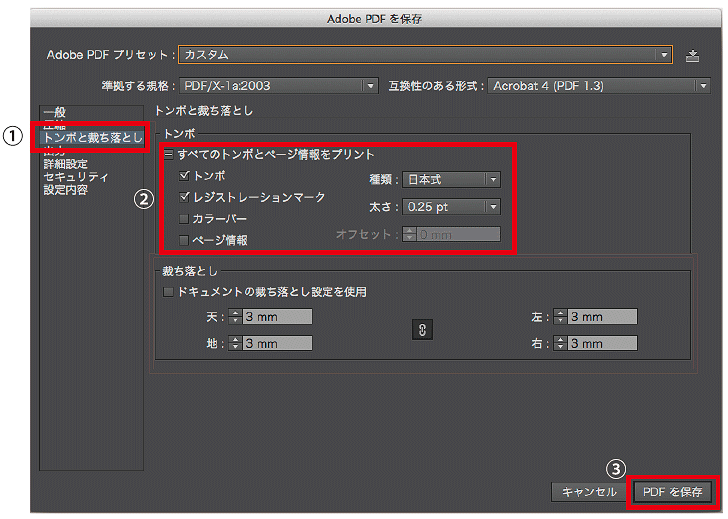Select 詳細設定 in the category list
The width and height of the screenshot is (728, 519).
tap(65, 164)
